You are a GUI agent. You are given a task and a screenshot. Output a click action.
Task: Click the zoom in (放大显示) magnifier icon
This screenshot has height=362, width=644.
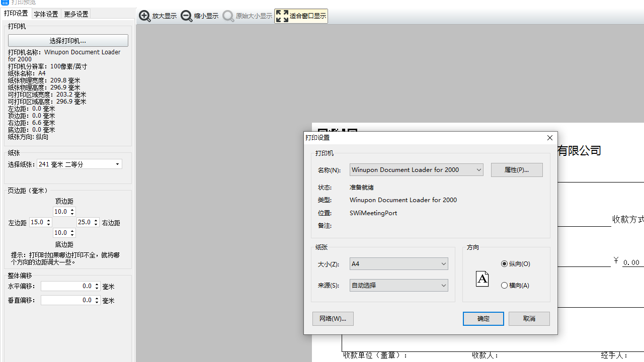[x=145, y=16]
